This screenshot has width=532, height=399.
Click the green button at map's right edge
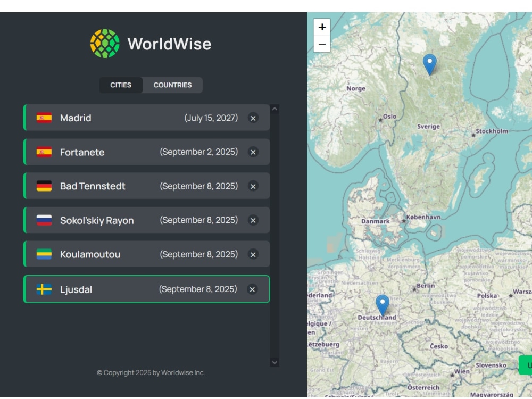pyautogui.click(x=525, y=365)
